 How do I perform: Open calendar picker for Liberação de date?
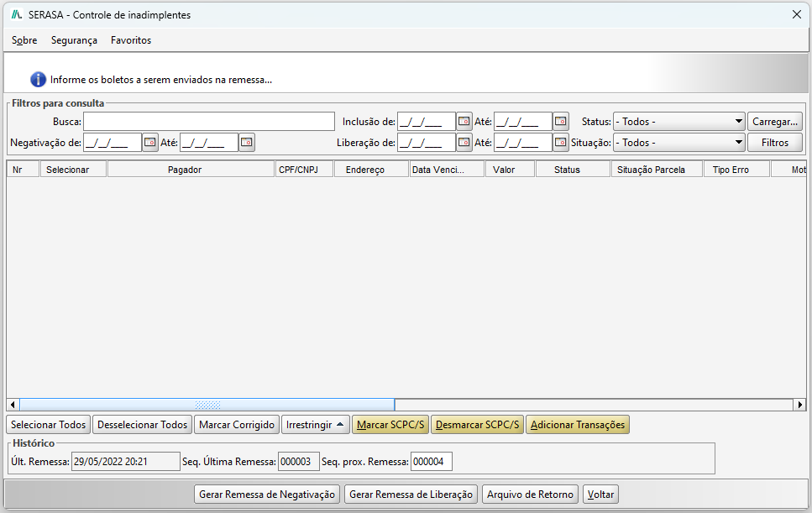(464, 143)
